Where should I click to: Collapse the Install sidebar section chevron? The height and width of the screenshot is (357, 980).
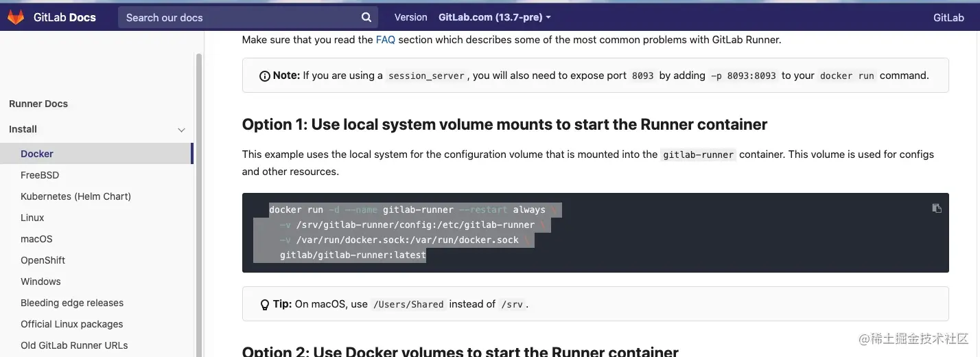pos(181,130)
